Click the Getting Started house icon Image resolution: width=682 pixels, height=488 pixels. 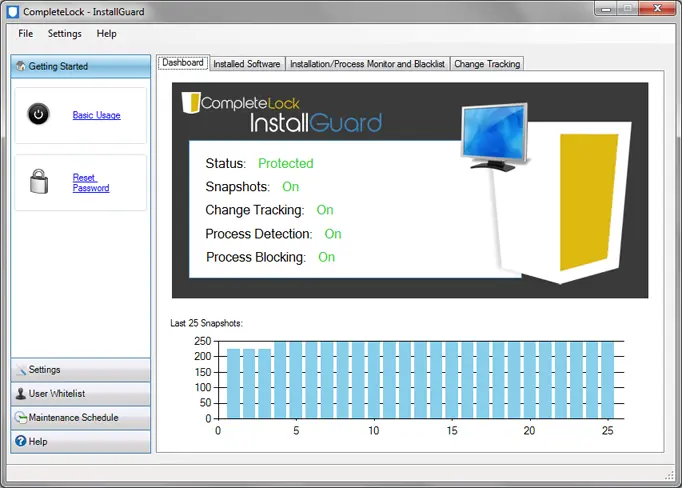click(20, 66)
